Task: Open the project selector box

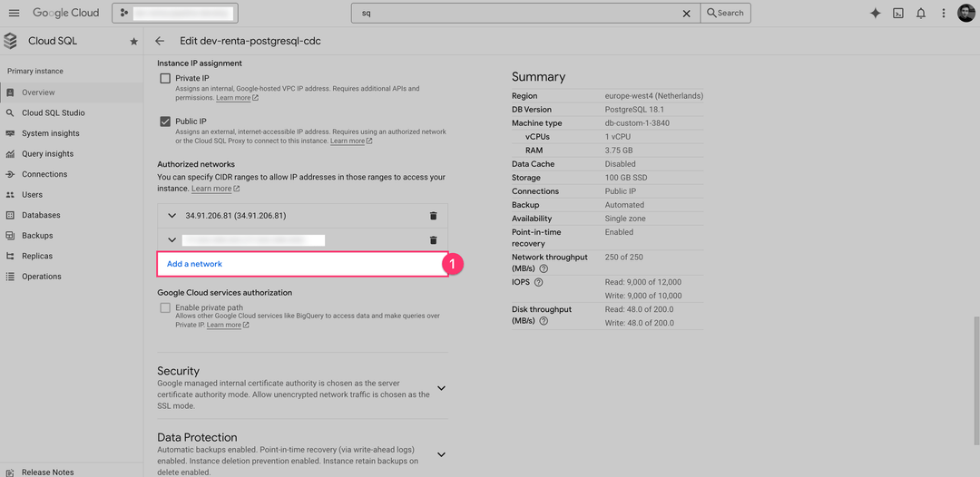Action: click(174, 14)
